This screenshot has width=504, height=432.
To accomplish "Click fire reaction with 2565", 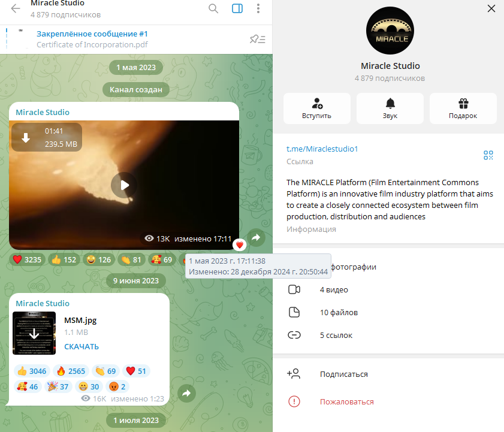I will pos(71,371).
